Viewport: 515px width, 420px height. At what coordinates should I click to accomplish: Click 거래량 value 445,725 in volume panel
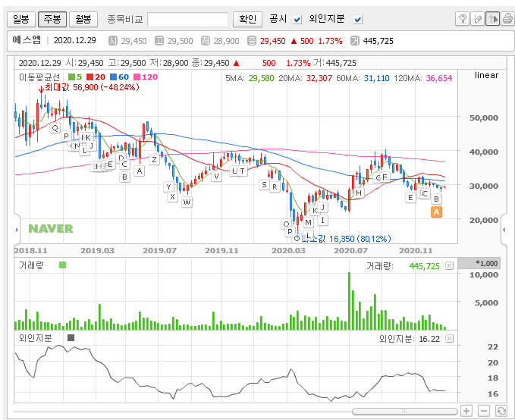point(424,266)
